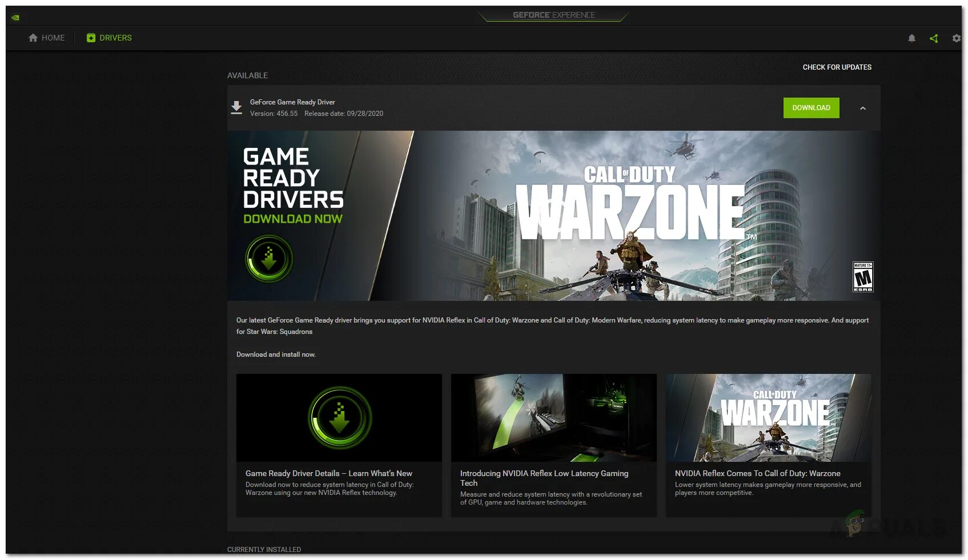Click the 'Version: 456.55' text

point(274,114)
